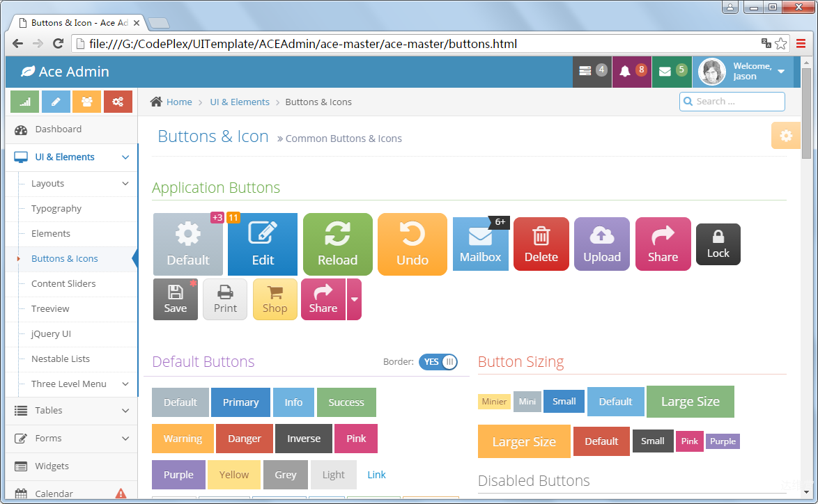
Task: Open the bell notifications icon in navbar
Action: (x=625, y=72)
